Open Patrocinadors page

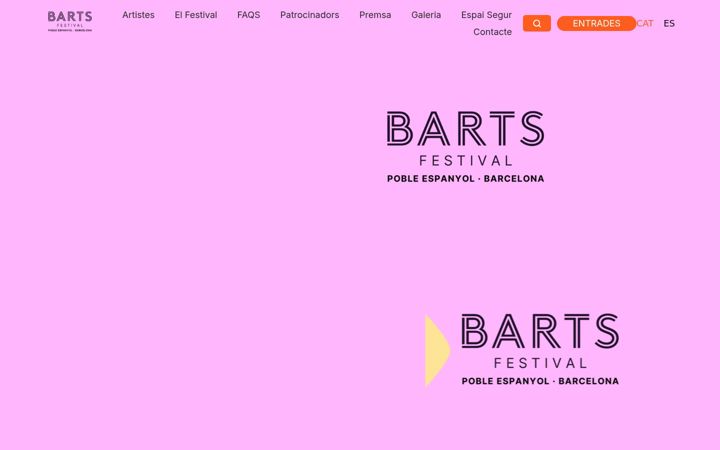tap(309, 15)
